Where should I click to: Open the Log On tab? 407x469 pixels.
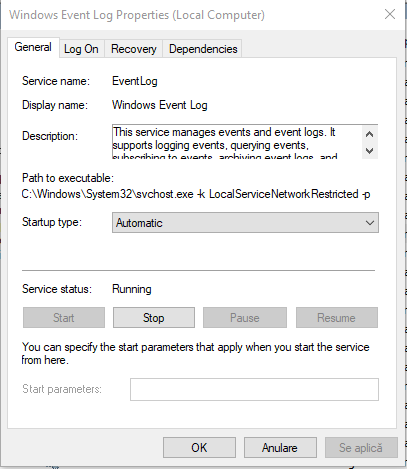(81, 49)
